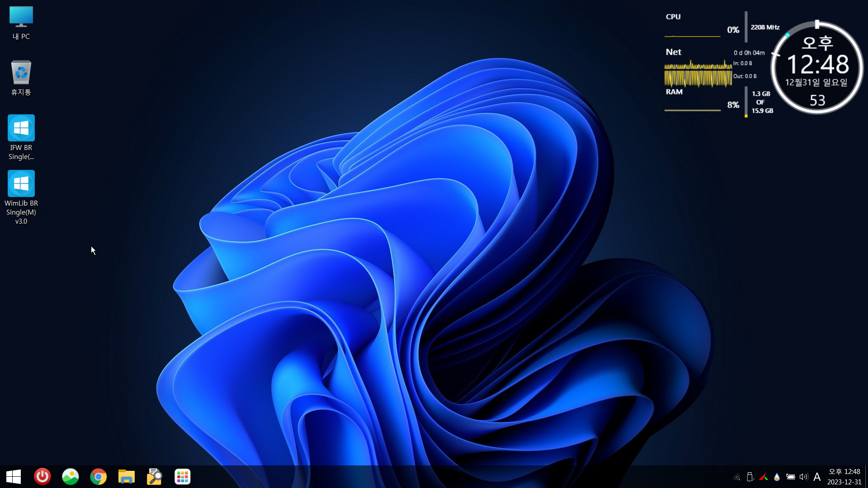This screenshot has width=868, height=488.
Task: Click the 12월31일 일요일 date on the widget
Action: tap(816, 82)
